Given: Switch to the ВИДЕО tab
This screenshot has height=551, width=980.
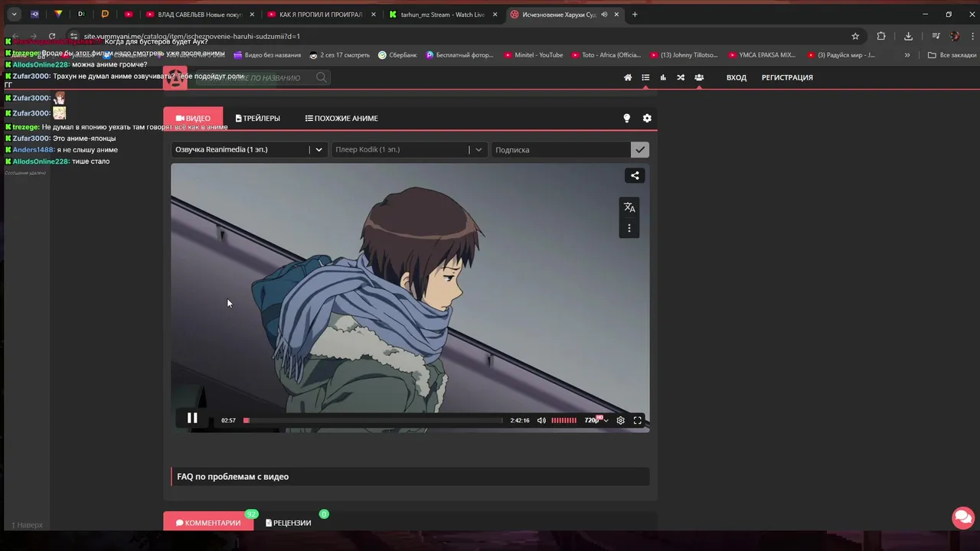Looking at the screenshot, I should (x=193, y=118).
